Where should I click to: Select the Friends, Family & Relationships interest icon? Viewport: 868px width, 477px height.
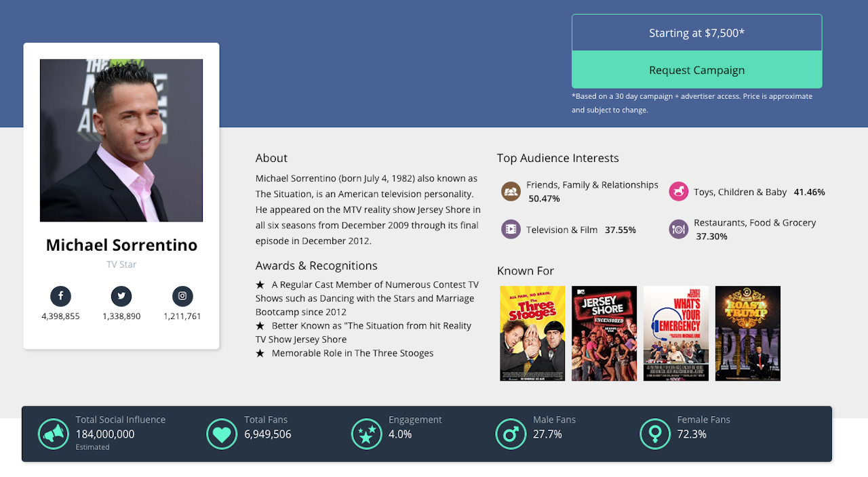tap(511, 192)
